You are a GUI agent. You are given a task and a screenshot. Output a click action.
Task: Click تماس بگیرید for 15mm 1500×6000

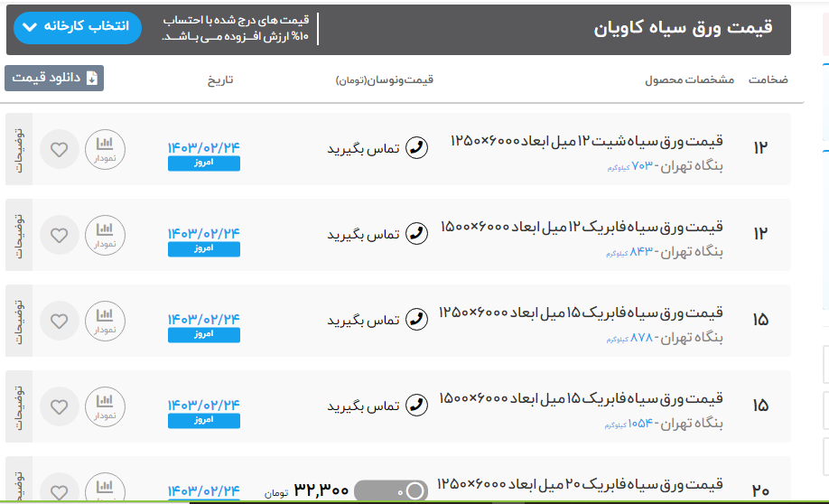pyautogui.click(x=363, y=406)
